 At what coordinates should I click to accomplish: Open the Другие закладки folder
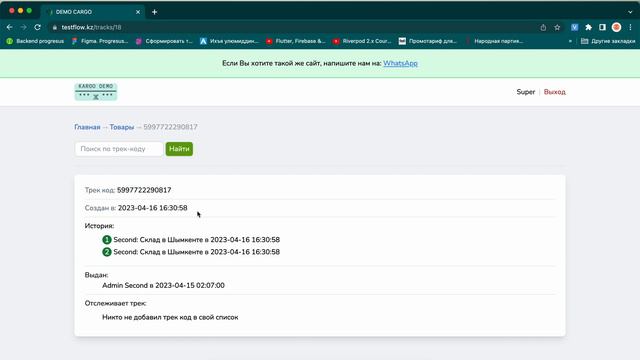[x=608, y=41]
